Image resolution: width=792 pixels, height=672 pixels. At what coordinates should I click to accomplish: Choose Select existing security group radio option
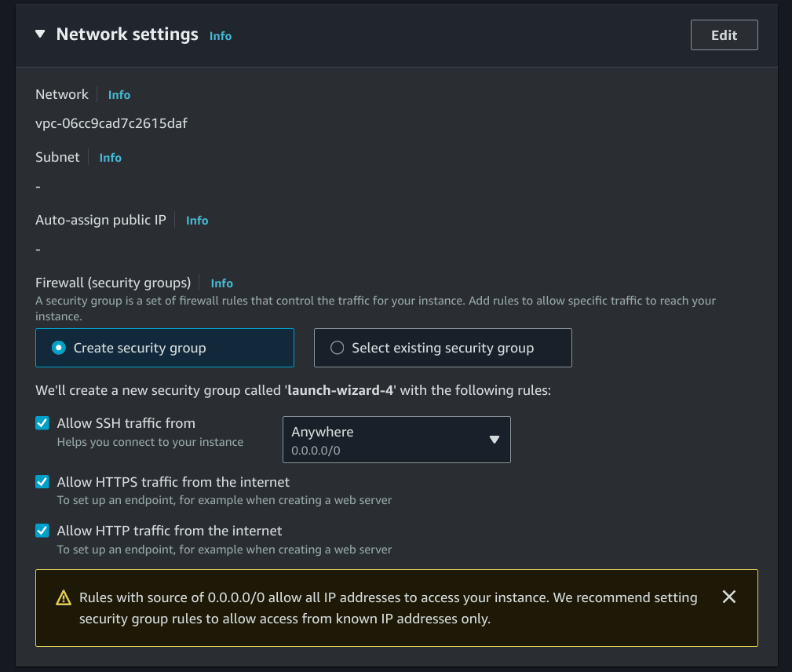coord(338,348)
